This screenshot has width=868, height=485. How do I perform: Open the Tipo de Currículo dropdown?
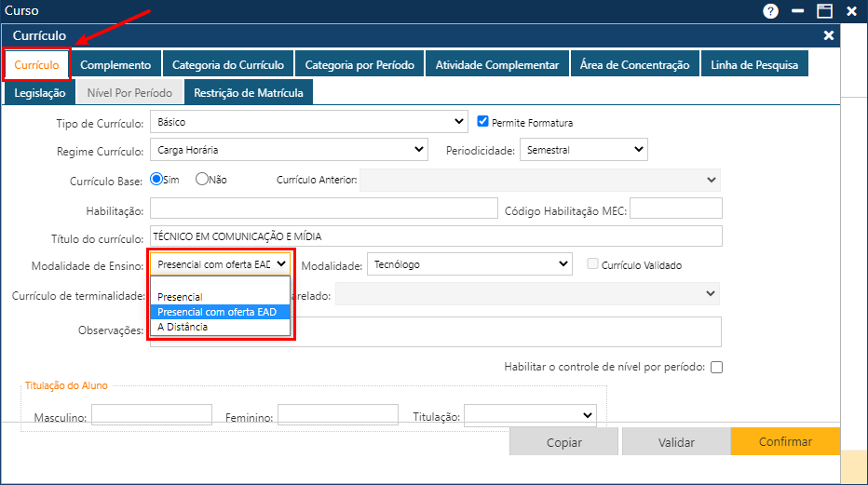[308, 121]
